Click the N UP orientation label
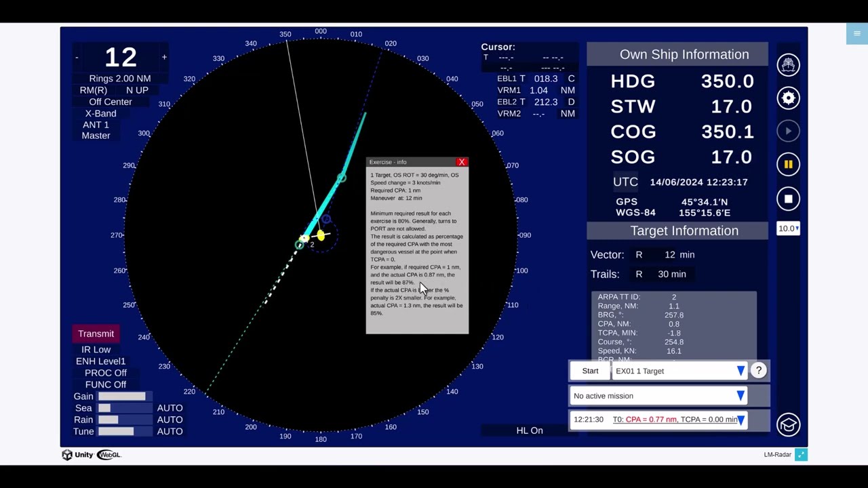The height and width of the screenshot is (488, 868). click(137, 90)
